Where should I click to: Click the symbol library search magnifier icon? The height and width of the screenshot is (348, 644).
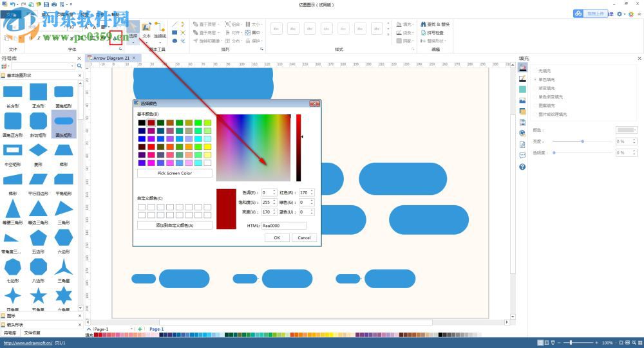[x=79, y=66]
